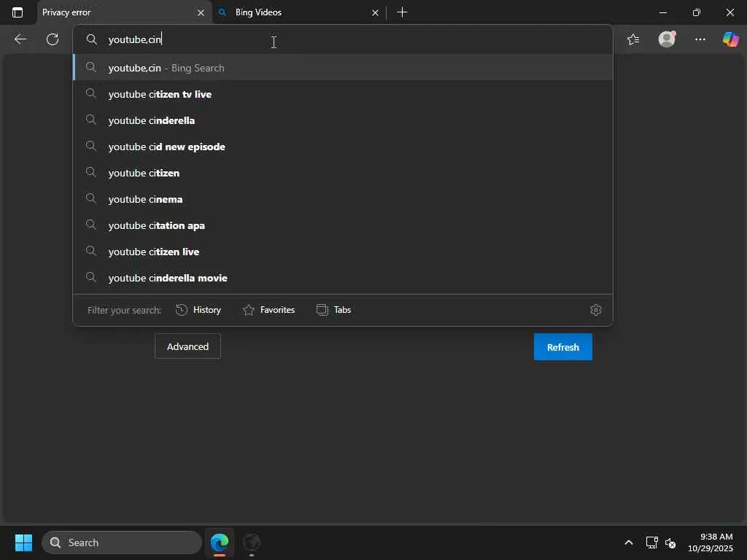
Task: Switch to the Bing Videos tab
Action: tap(299, 12)
